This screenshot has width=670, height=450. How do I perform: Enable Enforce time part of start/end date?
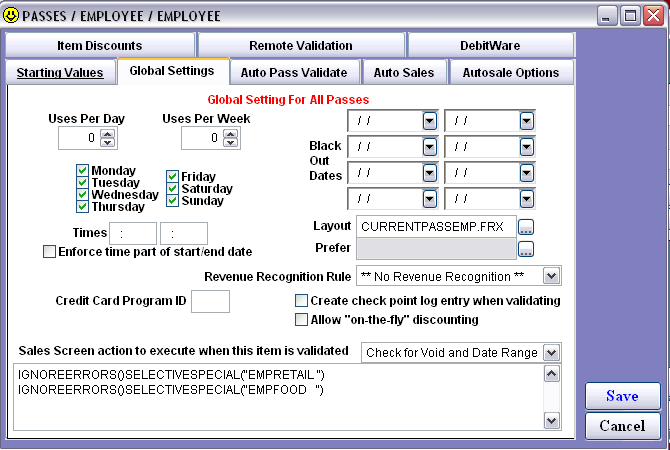point(49,252)
